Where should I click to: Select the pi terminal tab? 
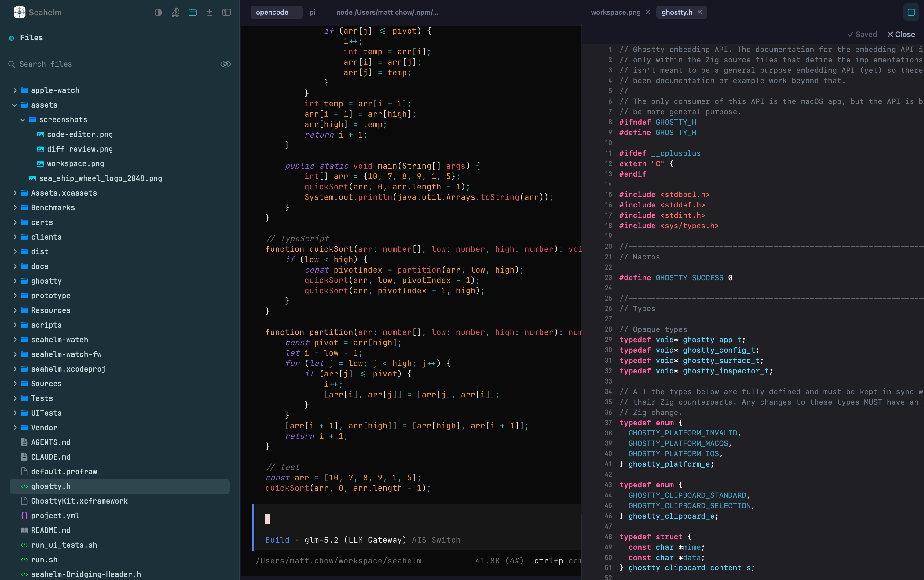point(312,12)
